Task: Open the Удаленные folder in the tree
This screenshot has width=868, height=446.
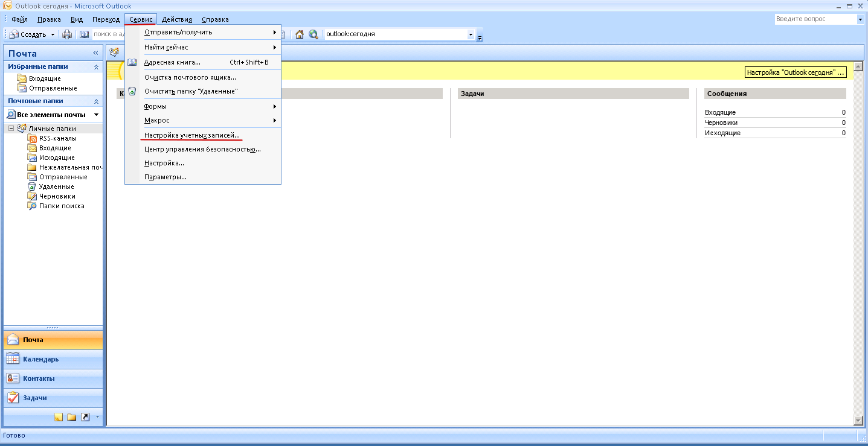Action: pyautogui.click(x=56, y=186)
